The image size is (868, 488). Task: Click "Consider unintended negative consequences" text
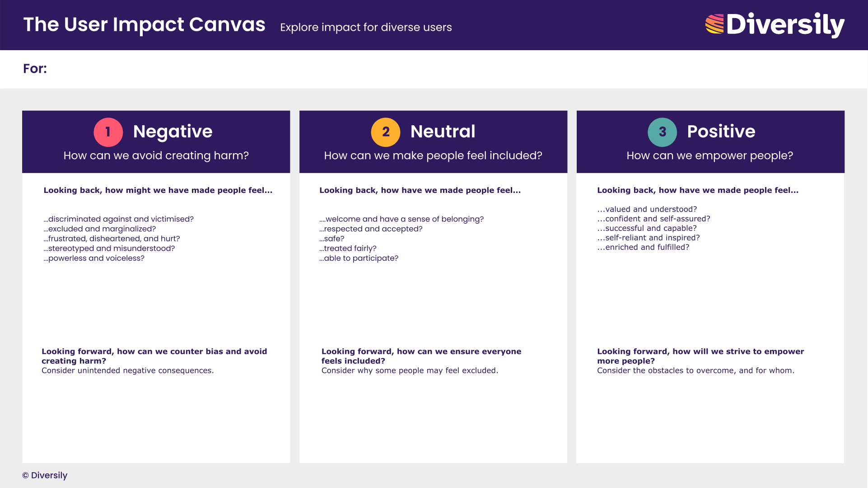pos(127,371)
